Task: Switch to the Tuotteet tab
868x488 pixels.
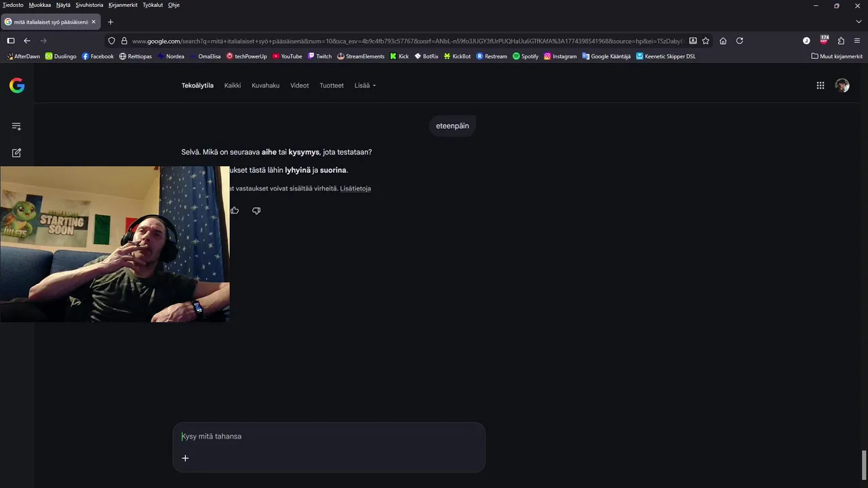Action: point(332,85)
